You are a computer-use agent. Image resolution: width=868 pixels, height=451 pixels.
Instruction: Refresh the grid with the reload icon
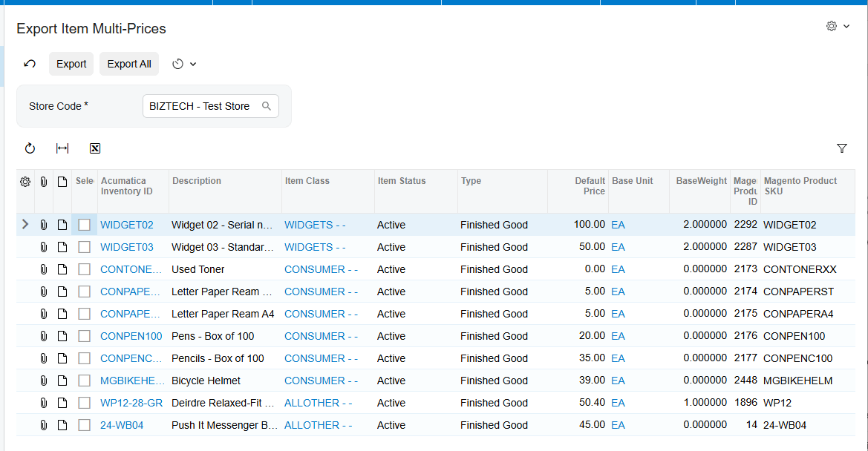pyautogui.click(x=30, y=148)
